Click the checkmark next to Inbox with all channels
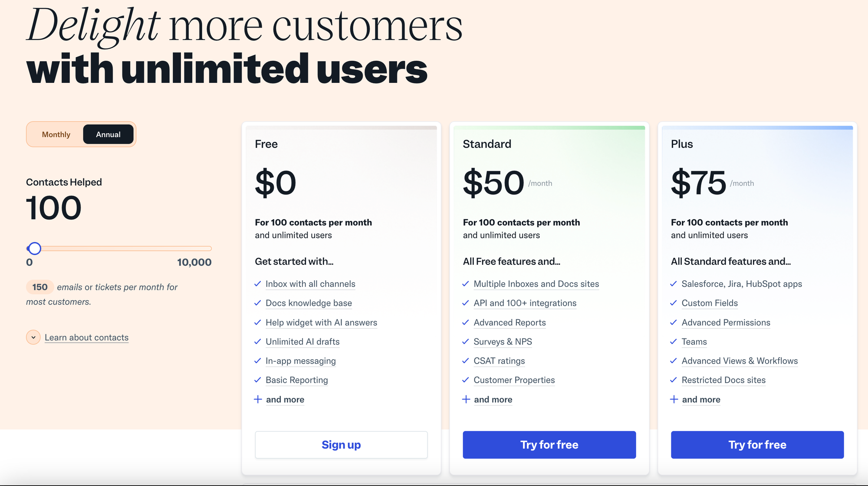The width and height of the screenshot is (868, 486). tap(257, 284)
